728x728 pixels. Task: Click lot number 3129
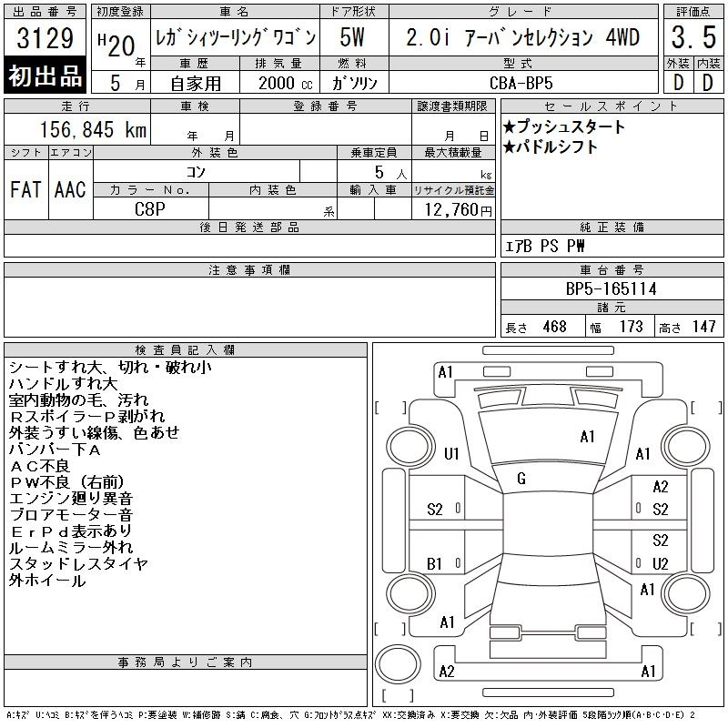click(45, 38)
